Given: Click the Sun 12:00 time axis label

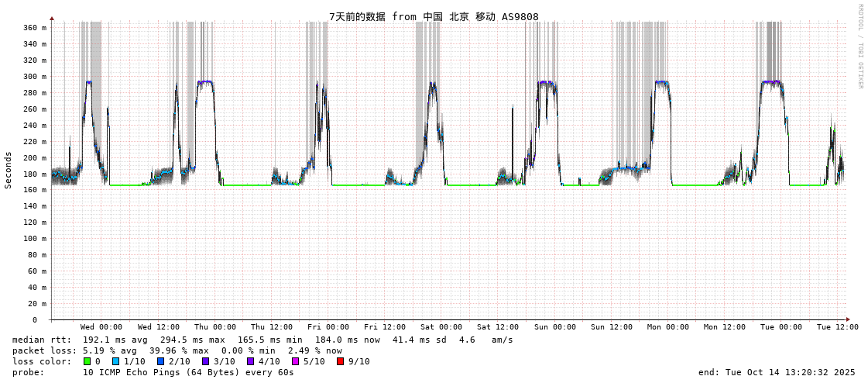Looking at the screenshot, I should point(611,327).
